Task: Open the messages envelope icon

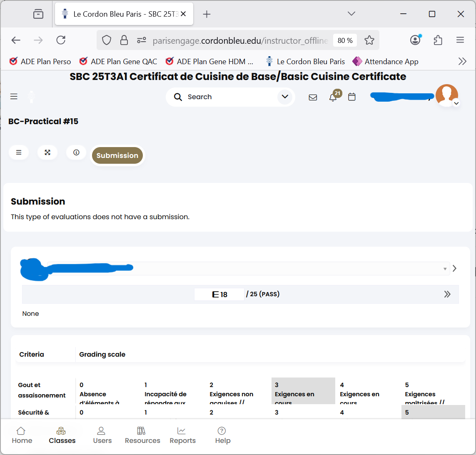Action: tap(313, 97)
